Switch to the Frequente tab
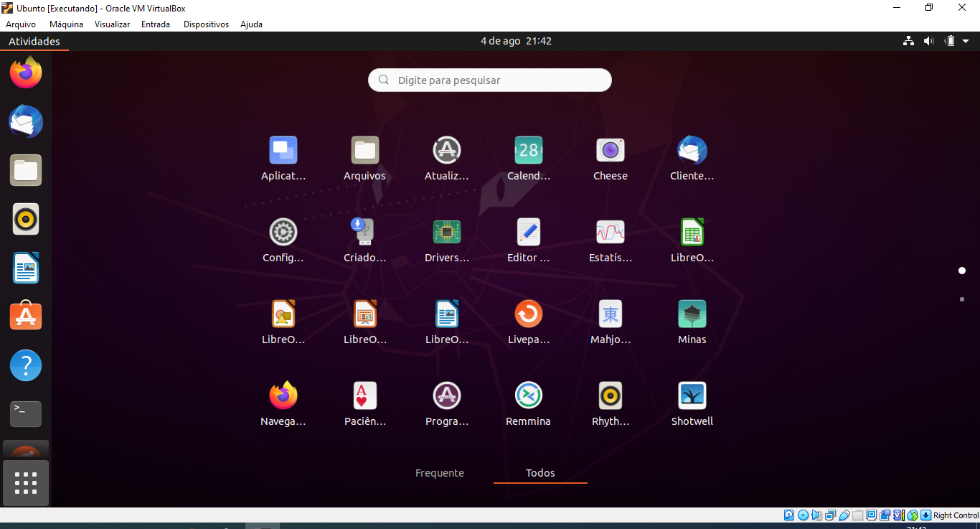Screen dimensions: 980x529 tap(439, 473)
